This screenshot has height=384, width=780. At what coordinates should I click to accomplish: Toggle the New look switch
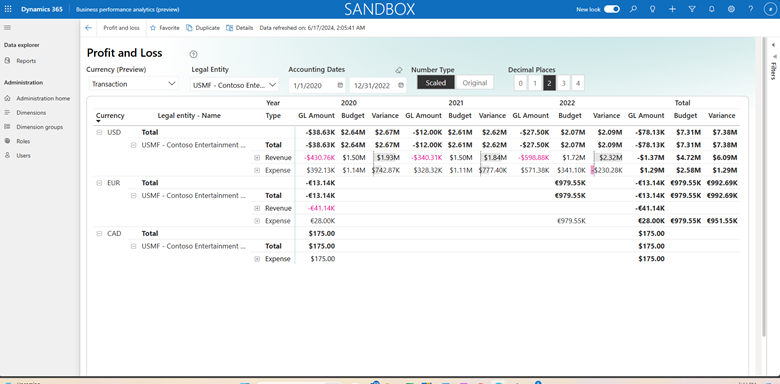tap(612, 9)
